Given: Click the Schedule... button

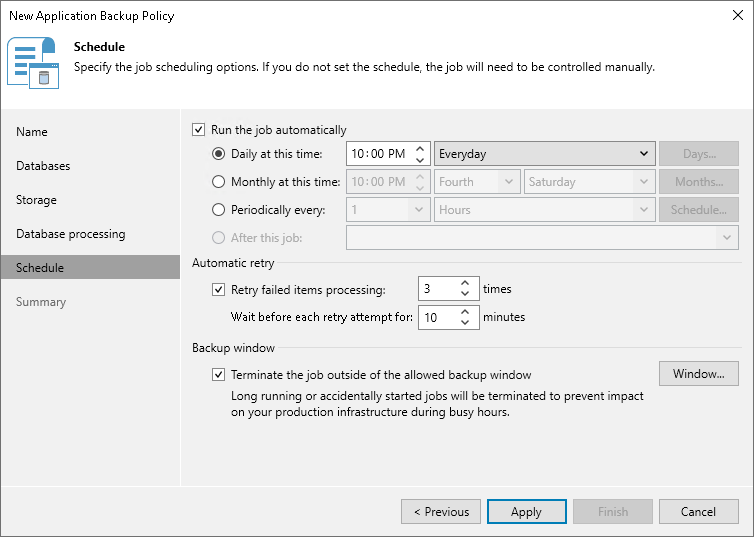Looking at the screenshot, I should click(699, 210).
